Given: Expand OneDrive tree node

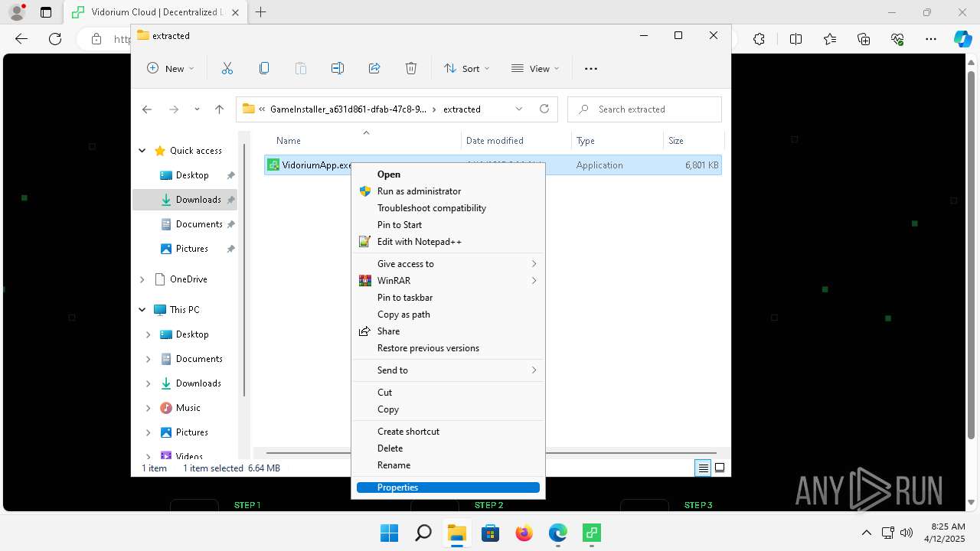Looking at the screenshot, I should [x=142, y=279].
